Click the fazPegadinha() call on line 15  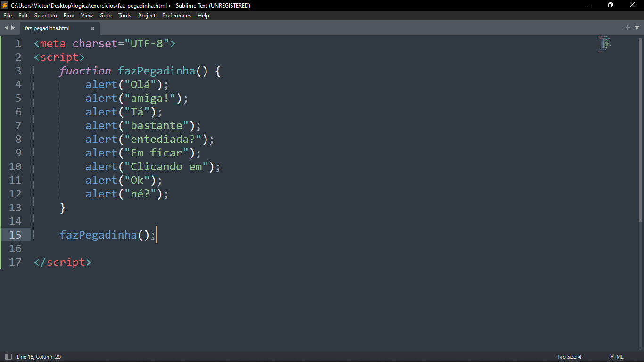(x=107, y=235)
